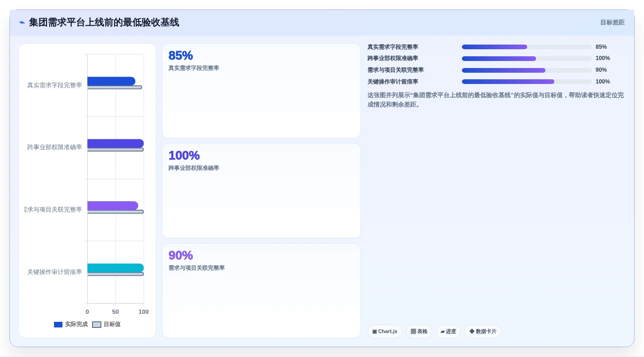Click the 90% card for 需求与项目关联完整率
The image size is (644, 357).
261,290
